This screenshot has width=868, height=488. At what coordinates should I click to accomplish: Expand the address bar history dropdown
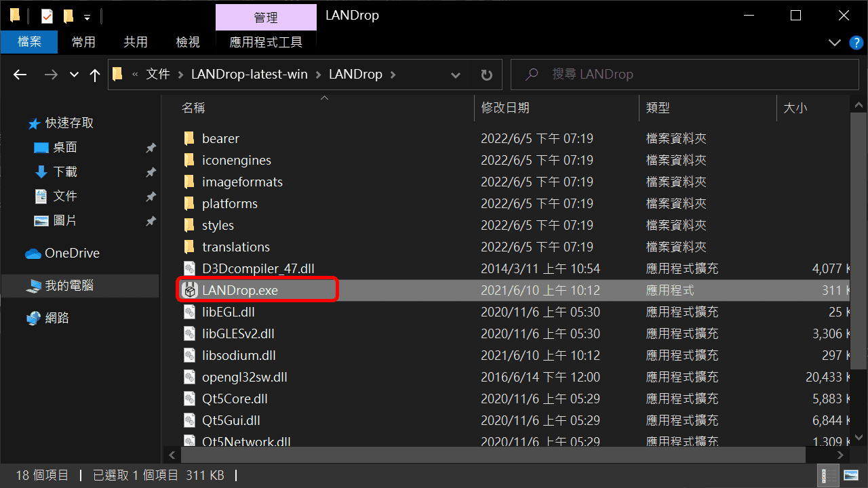455,75
